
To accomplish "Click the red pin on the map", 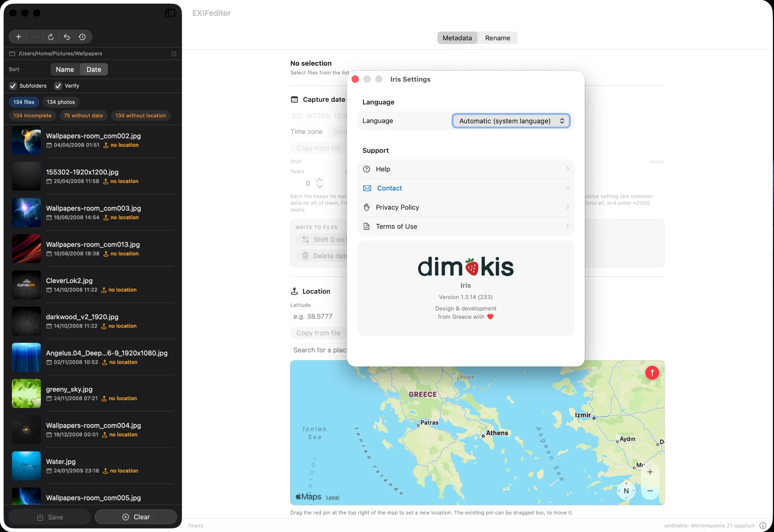I will pos(652,373).
